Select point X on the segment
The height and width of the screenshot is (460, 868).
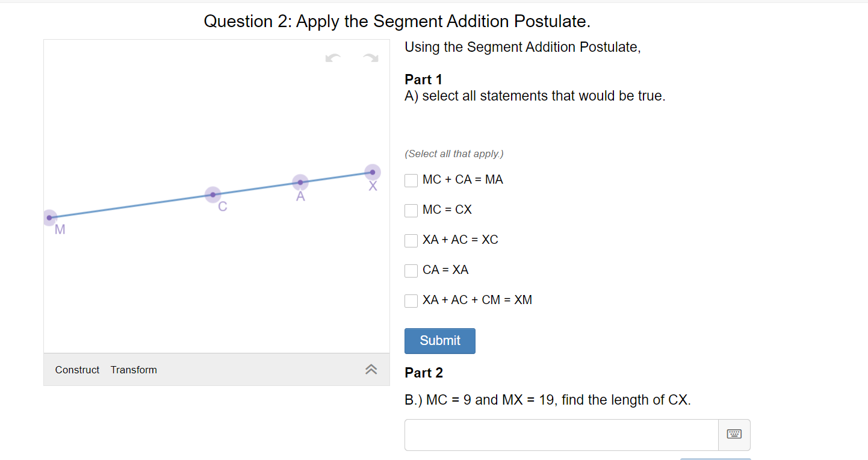point(371,172)
